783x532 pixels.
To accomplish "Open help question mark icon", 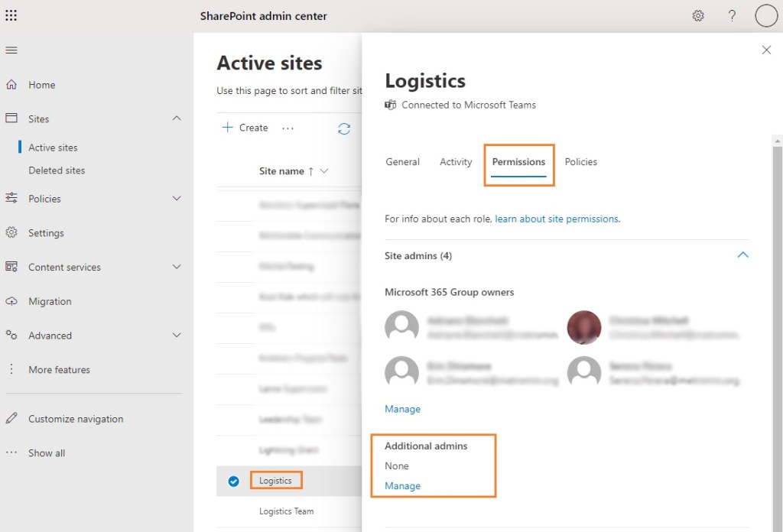I will (732, 15).
